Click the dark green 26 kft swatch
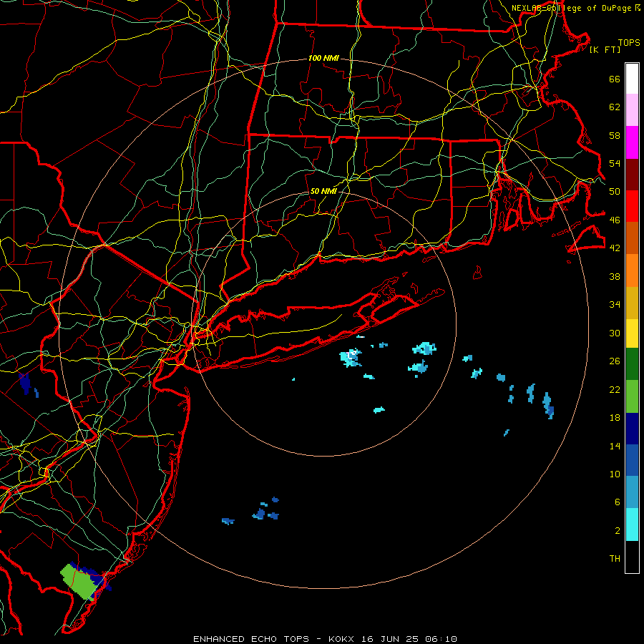The width and height of the screenshot is (644, 644). tap(632, 364)
